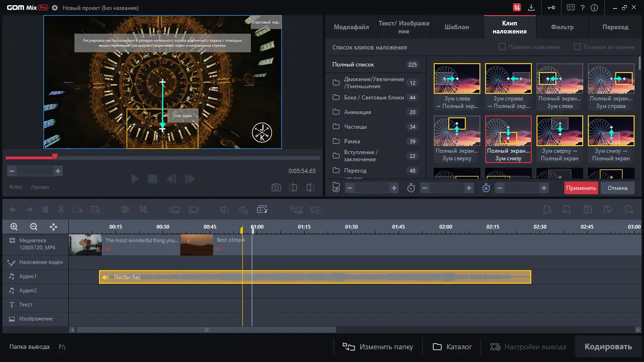Switch to the Фильтр tab
This screenshot has height=362, width=644.
click(562, 27)
